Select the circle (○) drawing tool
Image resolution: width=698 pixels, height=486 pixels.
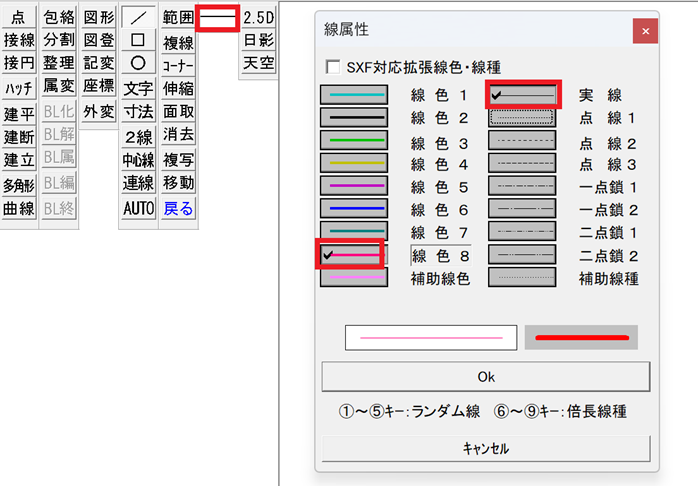138,63
